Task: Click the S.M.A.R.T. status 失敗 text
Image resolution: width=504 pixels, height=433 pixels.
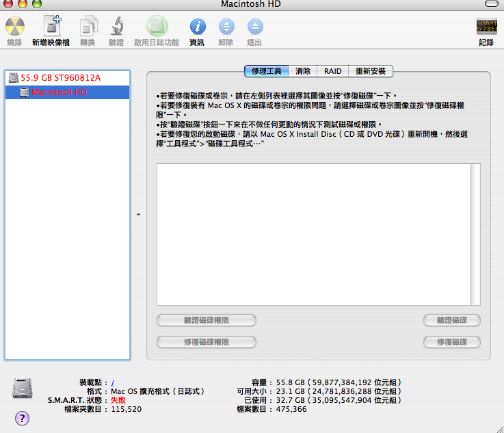Action: pos(118,400)
